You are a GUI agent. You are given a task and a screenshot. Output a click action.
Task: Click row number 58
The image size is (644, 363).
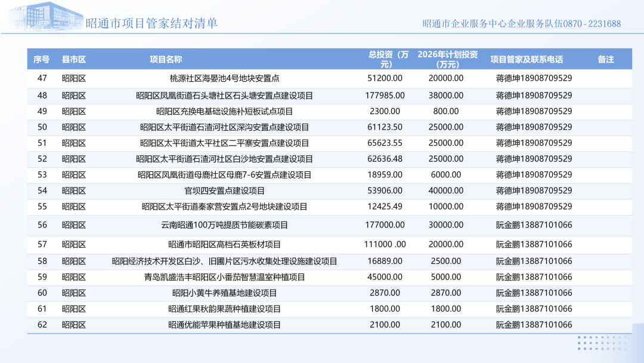pos(42,261)
